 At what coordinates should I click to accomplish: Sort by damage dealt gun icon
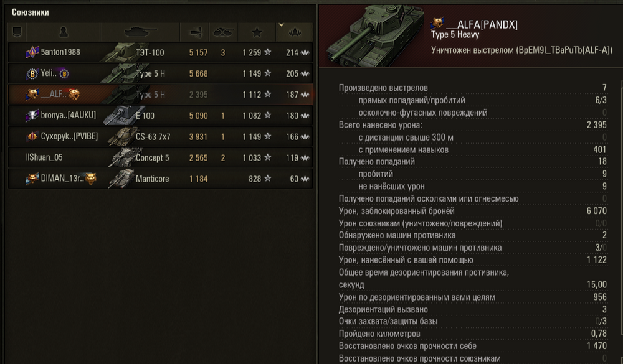point(195,32)
